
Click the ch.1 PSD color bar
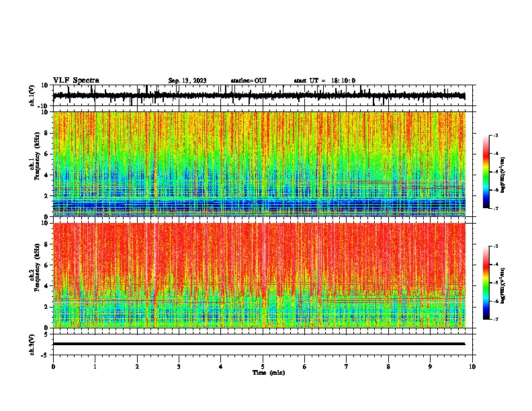click(486, 171)
